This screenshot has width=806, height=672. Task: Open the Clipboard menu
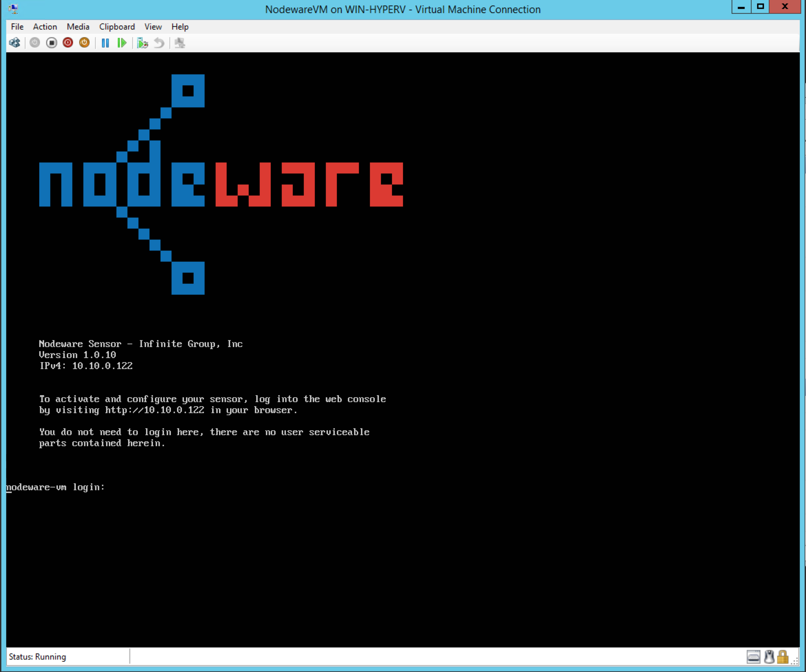(x=117, y=27)
